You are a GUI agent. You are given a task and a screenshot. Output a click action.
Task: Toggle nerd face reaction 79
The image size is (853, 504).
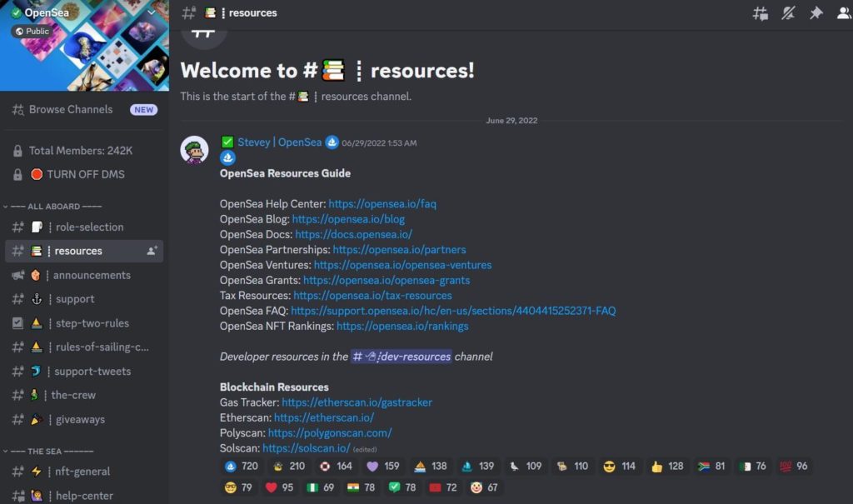[238, 487]
